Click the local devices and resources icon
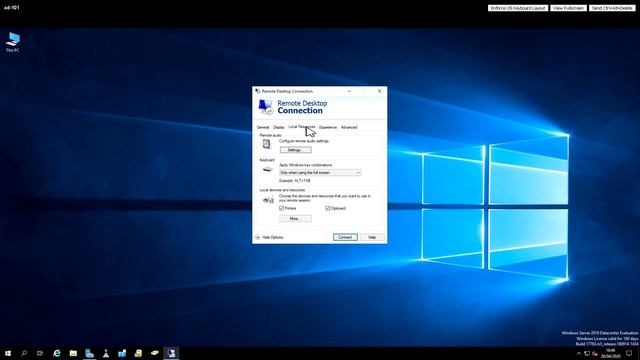640x360 pixels. (268, 200)
